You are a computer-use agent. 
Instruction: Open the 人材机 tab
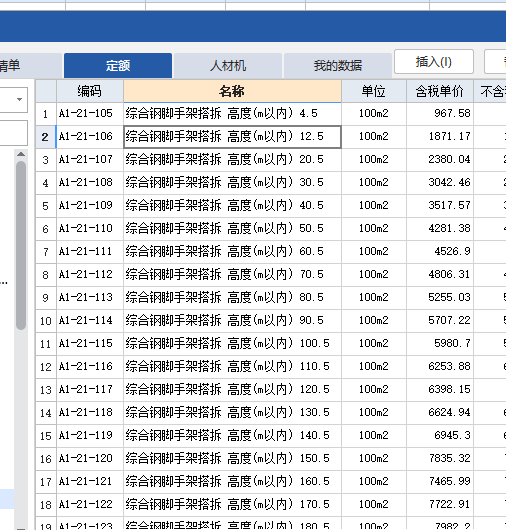(x=228, y=65)
